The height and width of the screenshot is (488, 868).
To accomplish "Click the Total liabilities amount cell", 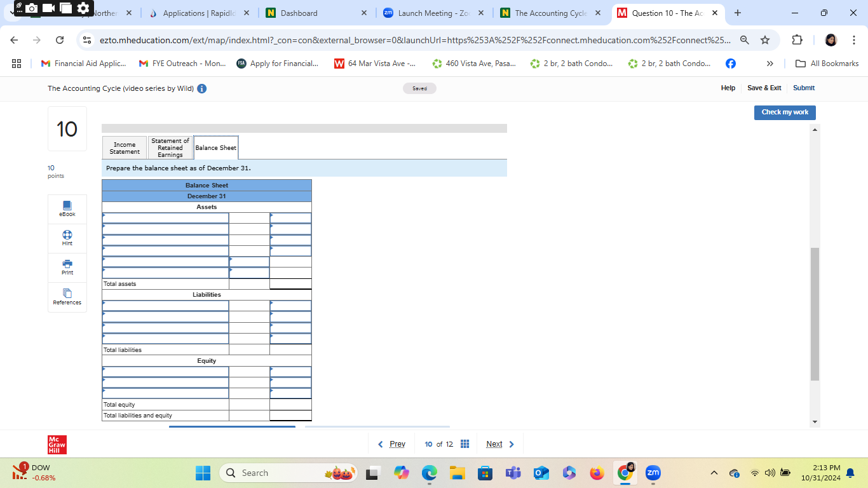I will coord(290,349).
